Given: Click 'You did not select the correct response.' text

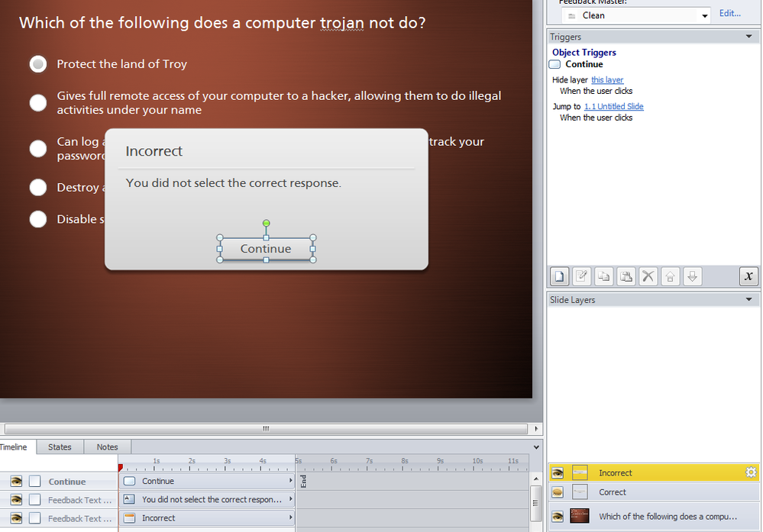Looking at the screenshot, I should [x=234, y=183].
